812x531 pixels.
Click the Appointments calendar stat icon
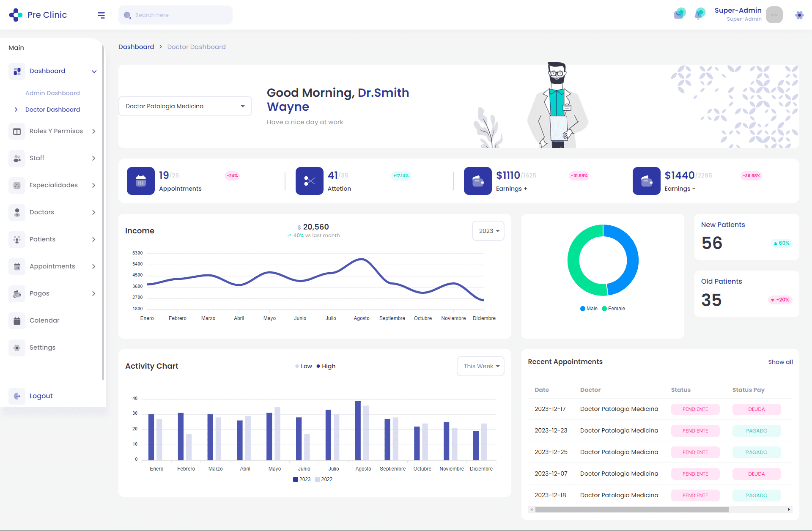pyautogui.click(x=141, y=181)
